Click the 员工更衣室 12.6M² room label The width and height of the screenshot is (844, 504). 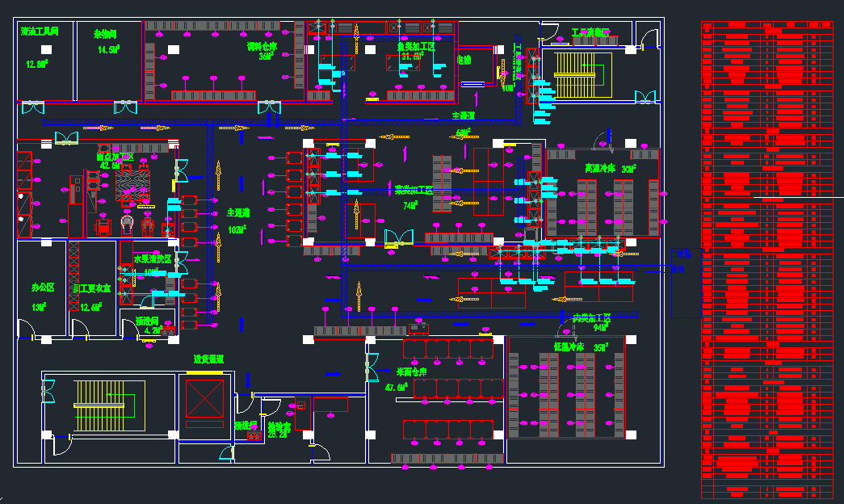coord(90,296)
